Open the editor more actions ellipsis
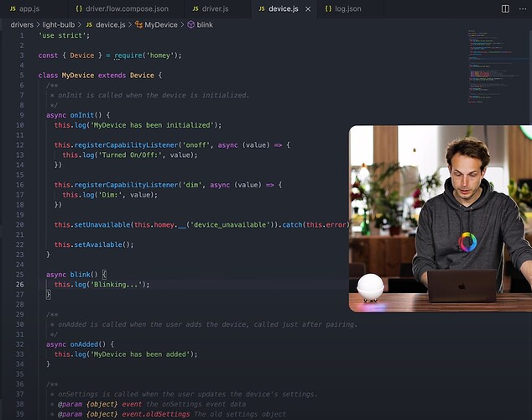The width and height of the screenshot is (532, 420). (x=523, y=9)
